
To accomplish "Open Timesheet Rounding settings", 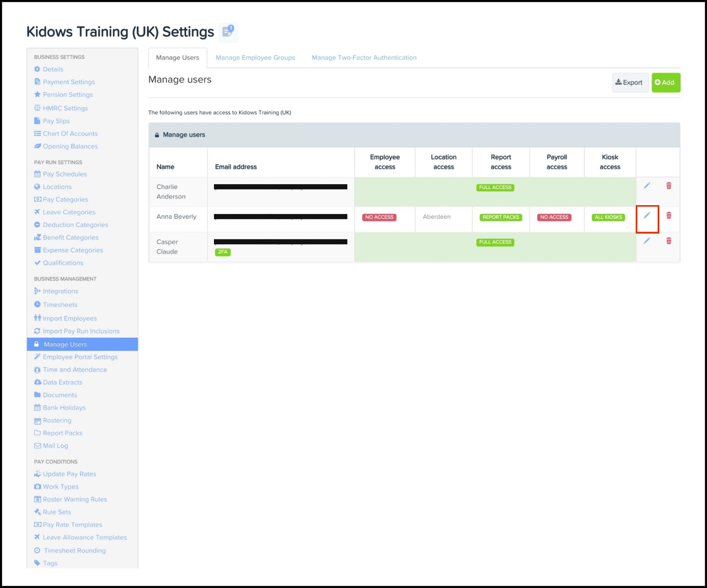I will pyautogui.click(x=74, y=551).
